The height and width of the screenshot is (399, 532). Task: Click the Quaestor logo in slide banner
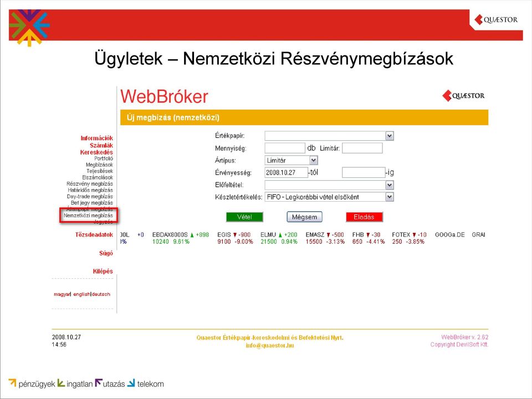point(496,20)
